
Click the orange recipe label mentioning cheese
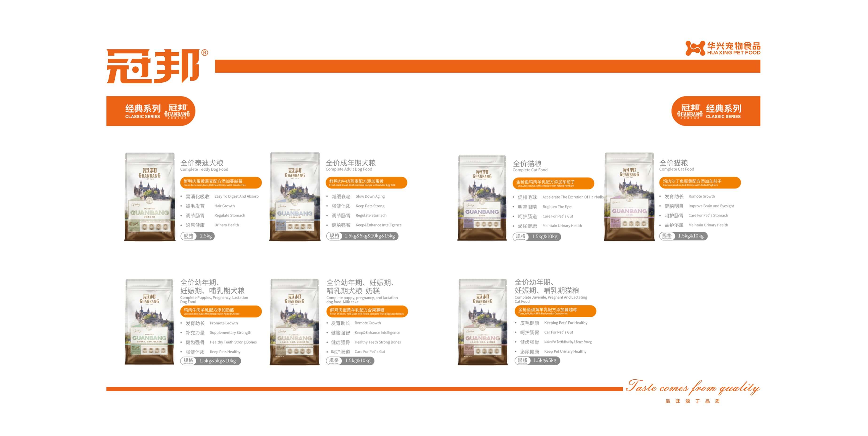[221, 311]
